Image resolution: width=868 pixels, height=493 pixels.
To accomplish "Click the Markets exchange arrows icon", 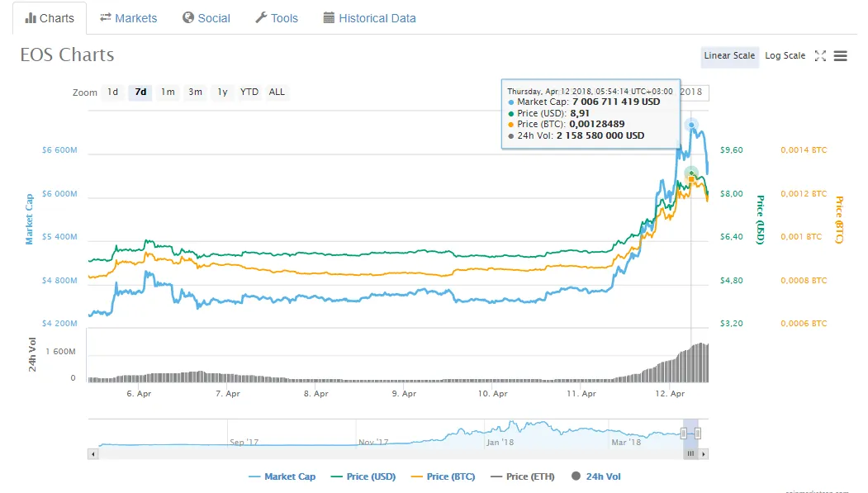I will tap(105, 18).
